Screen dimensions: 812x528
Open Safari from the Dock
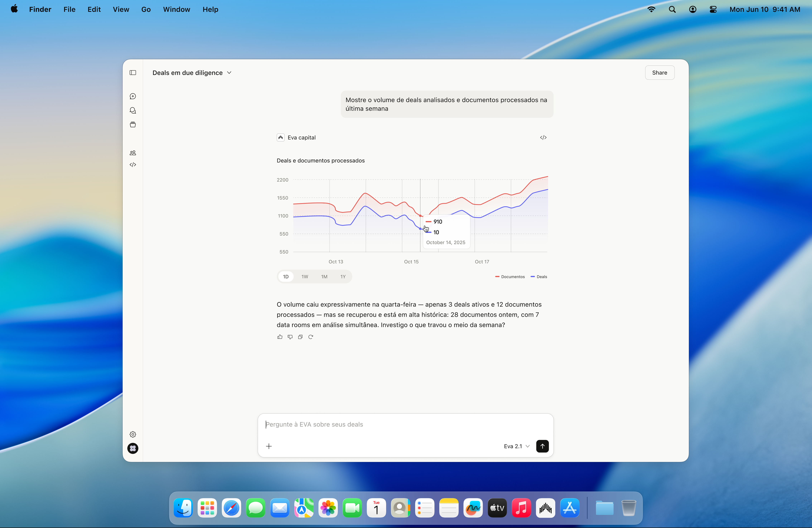pyautogui.click(x=231, y=508)
